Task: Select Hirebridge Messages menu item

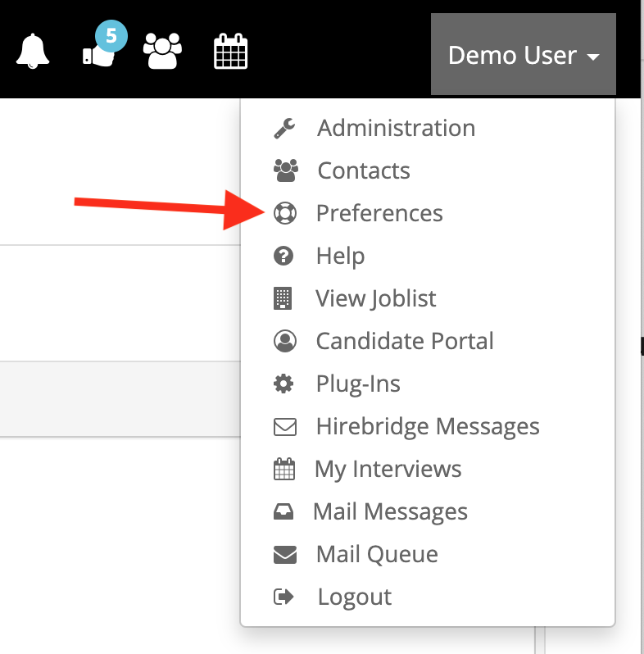Action: [428, 427]
